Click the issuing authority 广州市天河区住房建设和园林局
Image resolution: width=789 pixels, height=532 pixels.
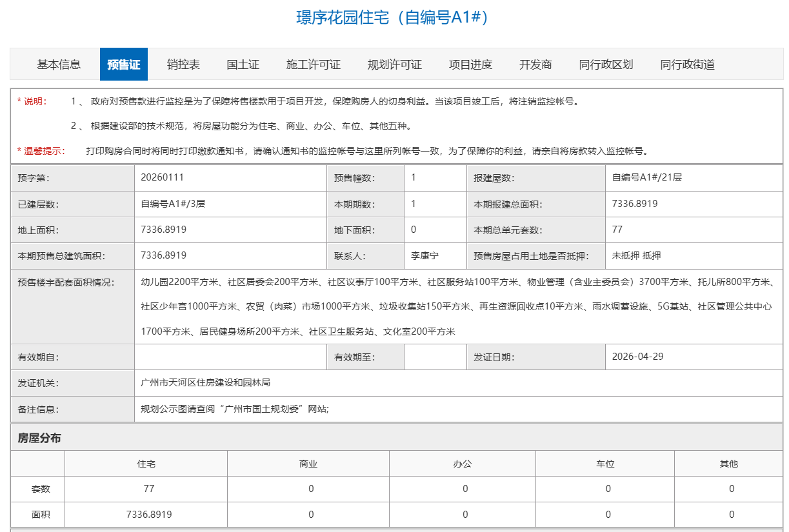pyautogui.click(x=205, y=382)
